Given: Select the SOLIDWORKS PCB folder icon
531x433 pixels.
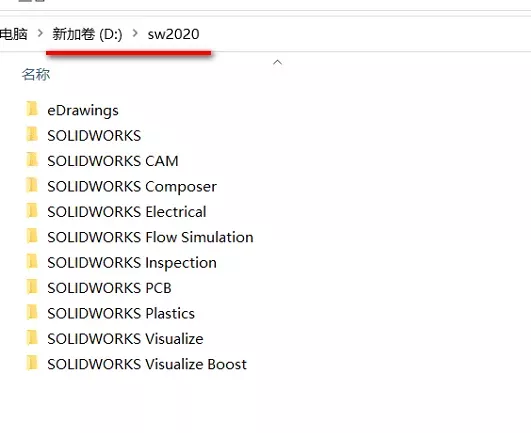Looking at the screenshot, I should (32, 287).
